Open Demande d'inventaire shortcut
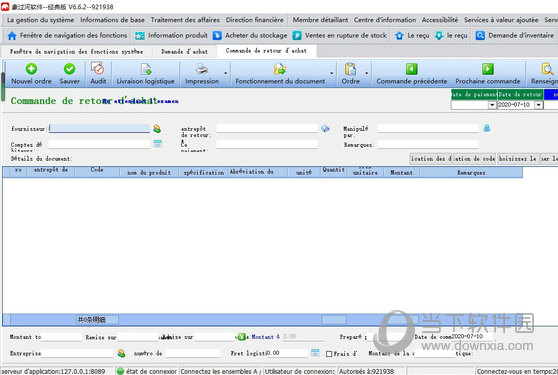558x375 pixels. pos(515,35)
